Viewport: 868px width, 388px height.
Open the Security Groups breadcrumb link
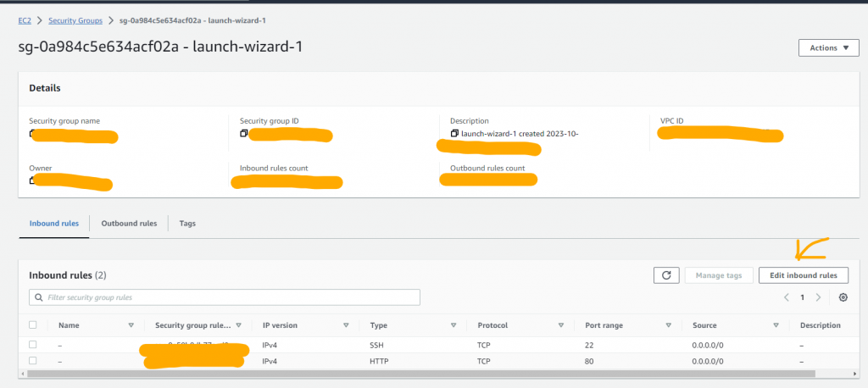click(75, 20)
